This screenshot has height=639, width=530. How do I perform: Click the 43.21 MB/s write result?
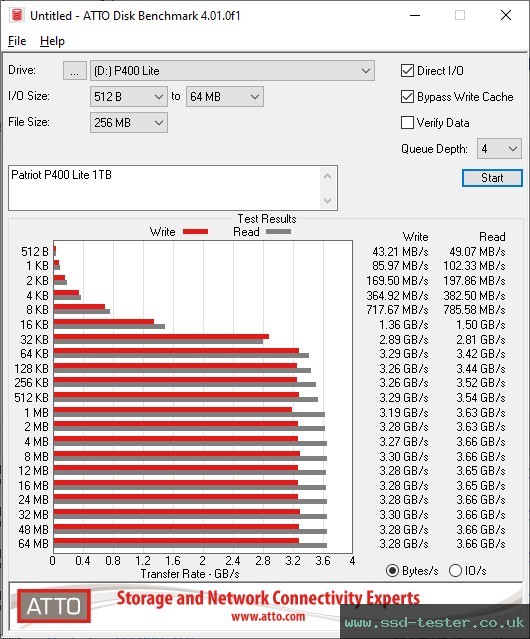(x=400, y=252)
